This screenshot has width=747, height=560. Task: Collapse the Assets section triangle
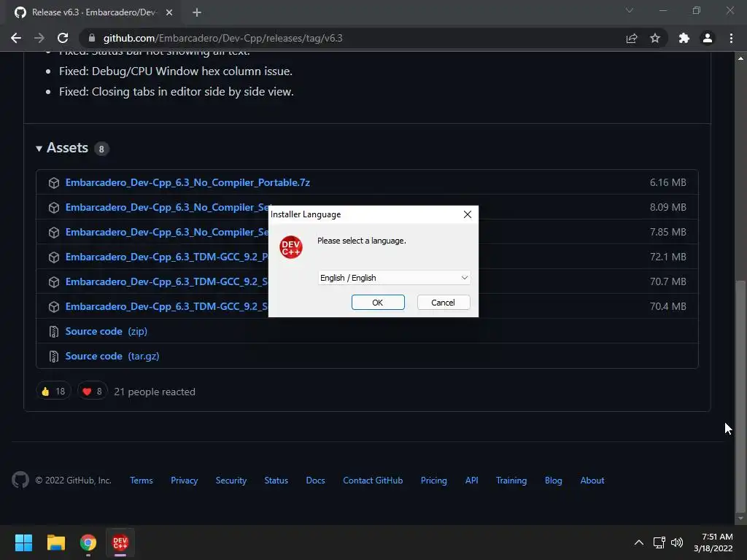39,149
